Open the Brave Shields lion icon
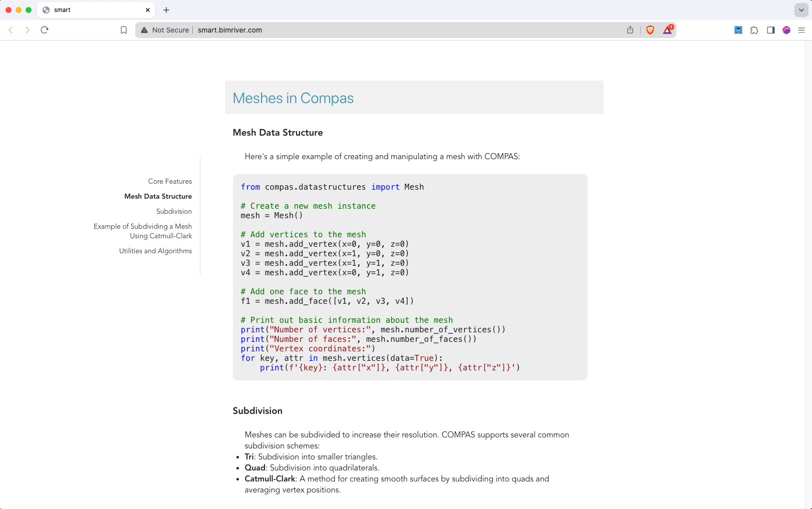 [650, 30]
